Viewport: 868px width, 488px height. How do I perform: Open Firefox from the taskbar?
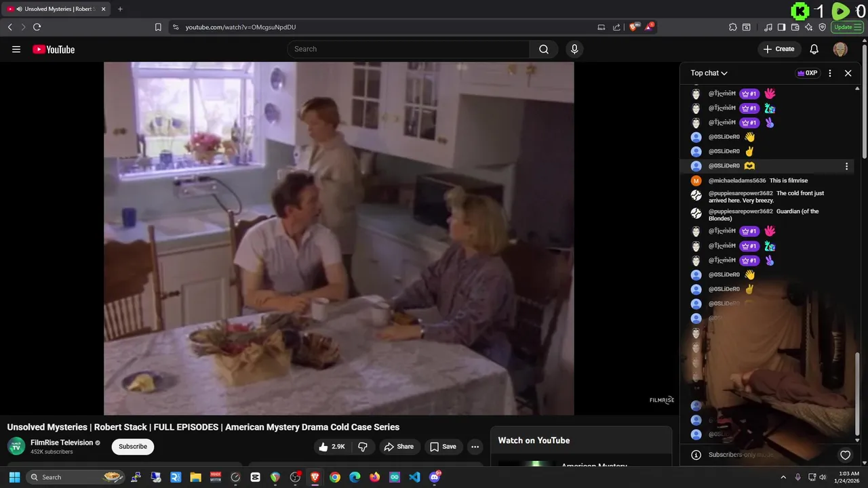[374, 477]
